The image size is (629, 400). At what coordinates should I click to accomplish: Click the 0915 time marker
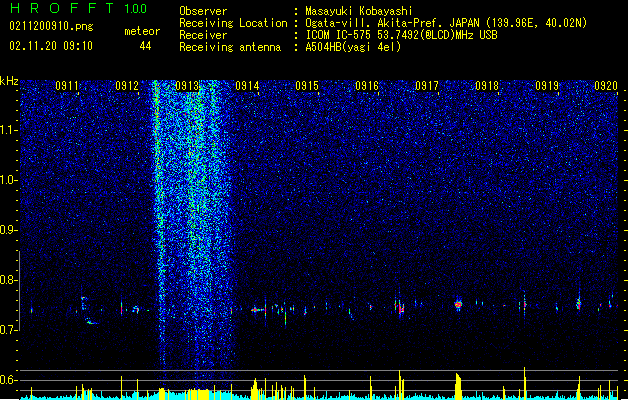(x=307, y=86)
